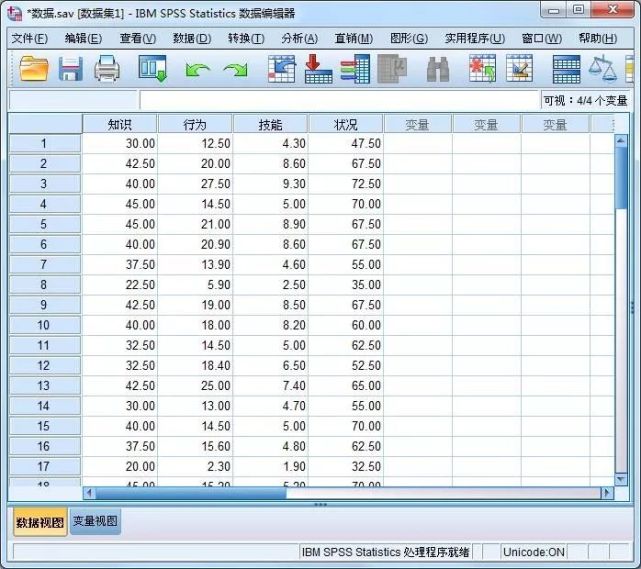
Task: Select cell 27.50 in 行为 column
Action: point(195,184)
